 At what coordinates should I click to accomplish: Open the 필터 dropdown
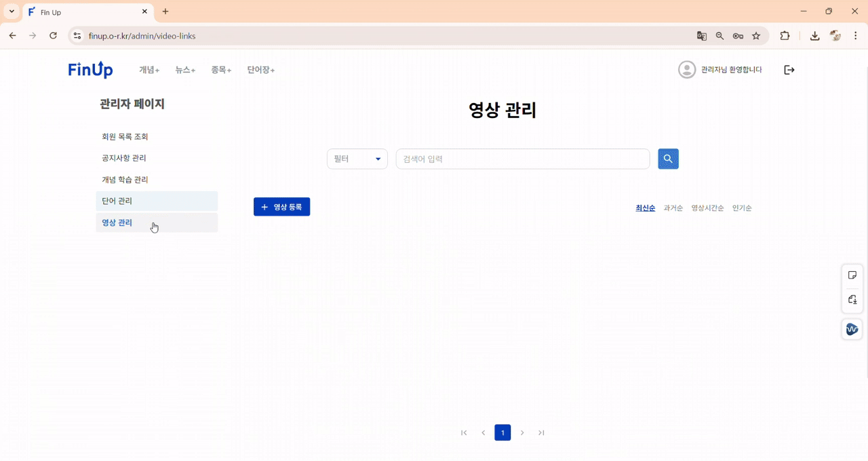coord(357,159)
